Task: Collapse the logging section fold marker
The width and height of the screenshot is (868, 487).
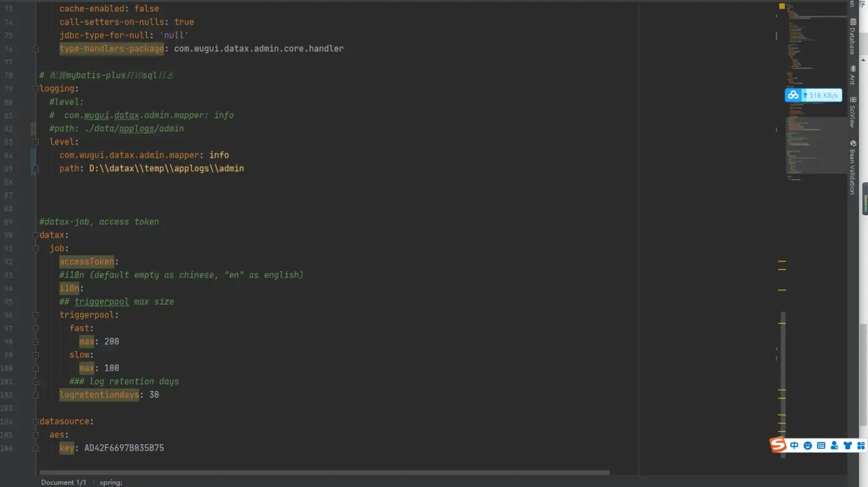Action: pos(36,88)
